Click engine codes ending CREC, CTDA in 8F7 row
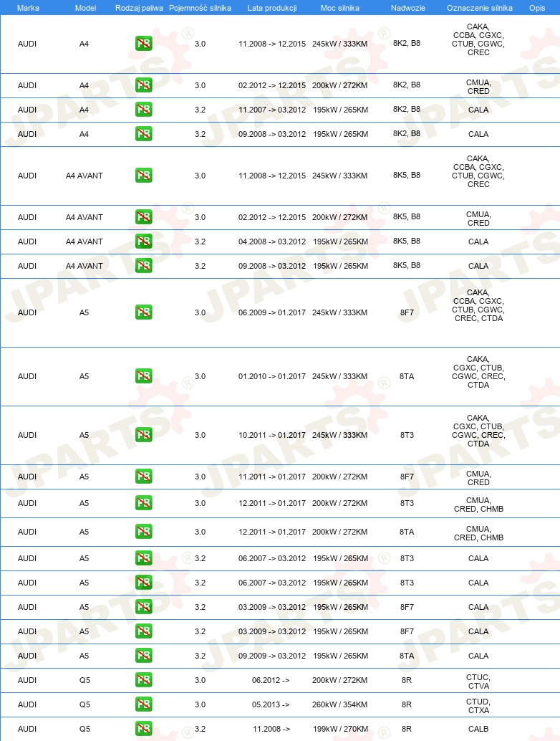Image resolution: width=560 pixels, height=741 pixels. pos(479,305)
